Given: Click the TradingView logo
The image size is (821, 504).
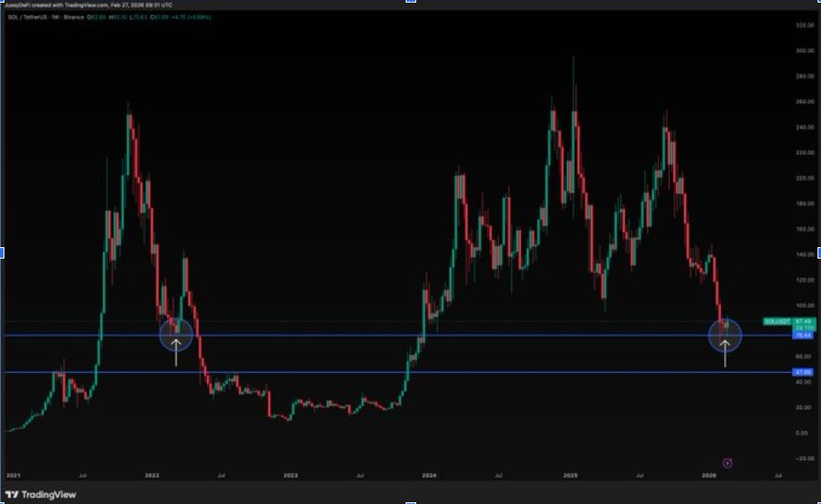Looking at the screenshot, I should tap(40, 494).
